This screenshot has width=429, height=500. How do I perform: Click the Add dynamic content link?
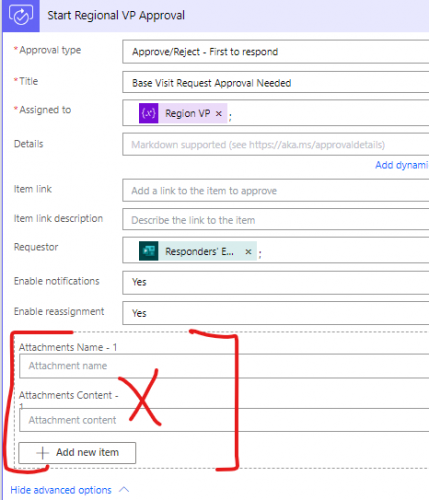[x=402, y=165]
